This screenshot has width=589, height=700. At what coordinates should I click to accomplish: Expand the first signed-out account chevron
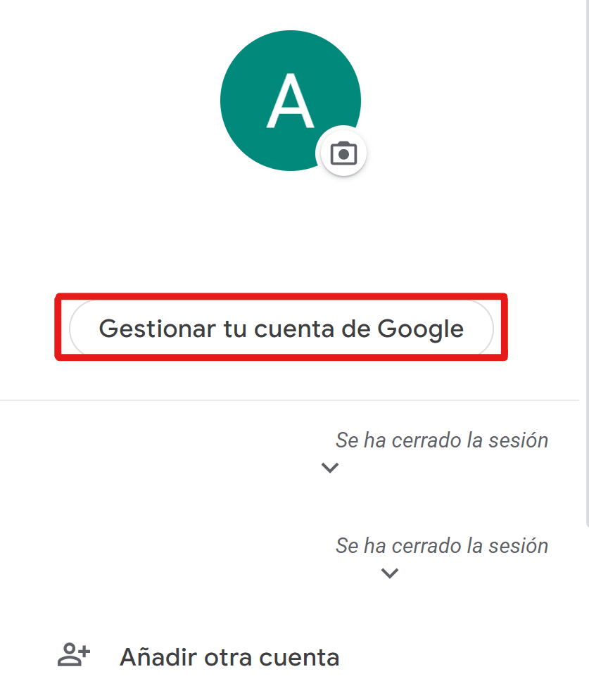pyautogui.click(x=330, y=467)
